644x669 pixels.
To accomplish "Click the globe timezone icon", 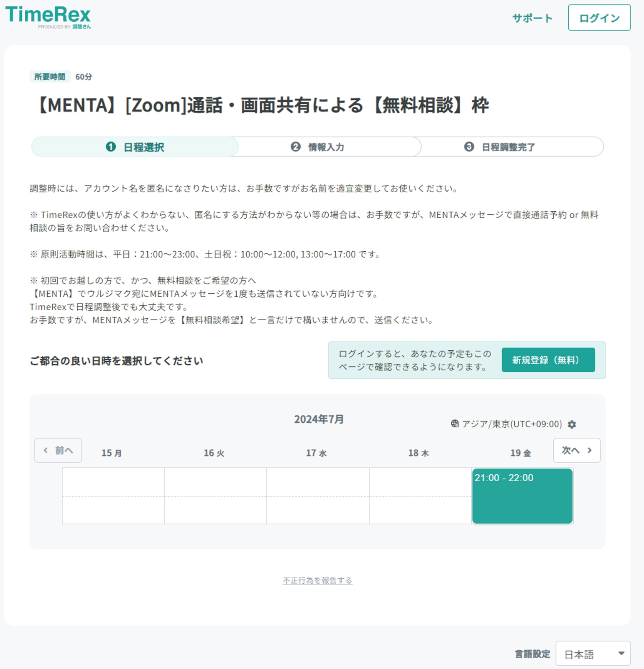I will [x=455, y=424].
